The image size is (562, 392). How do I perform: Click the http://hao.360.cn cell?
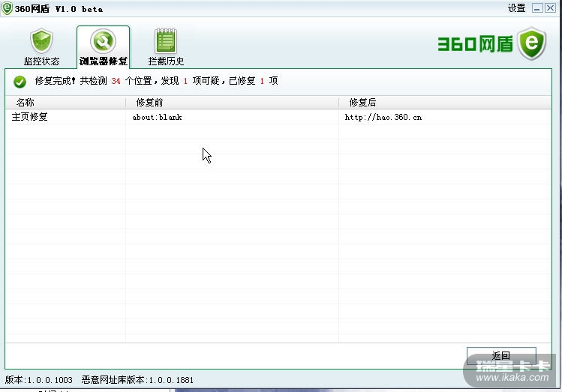coord(383,117)
